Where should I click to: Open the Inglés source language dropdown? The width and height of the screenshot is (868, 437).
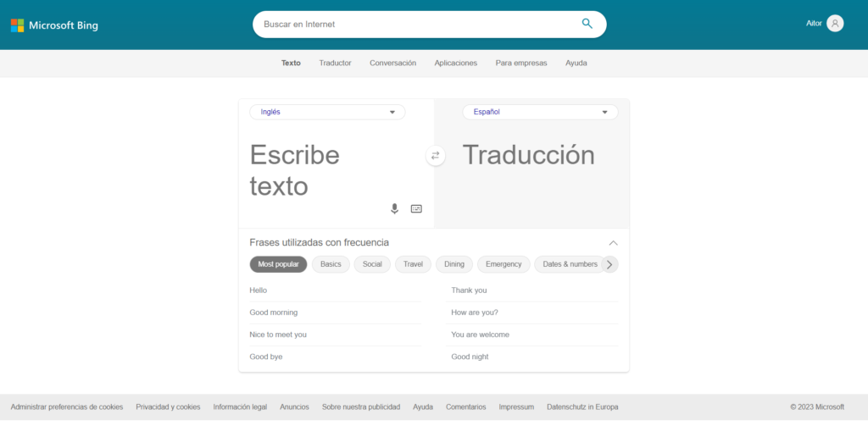pos(327,112)
